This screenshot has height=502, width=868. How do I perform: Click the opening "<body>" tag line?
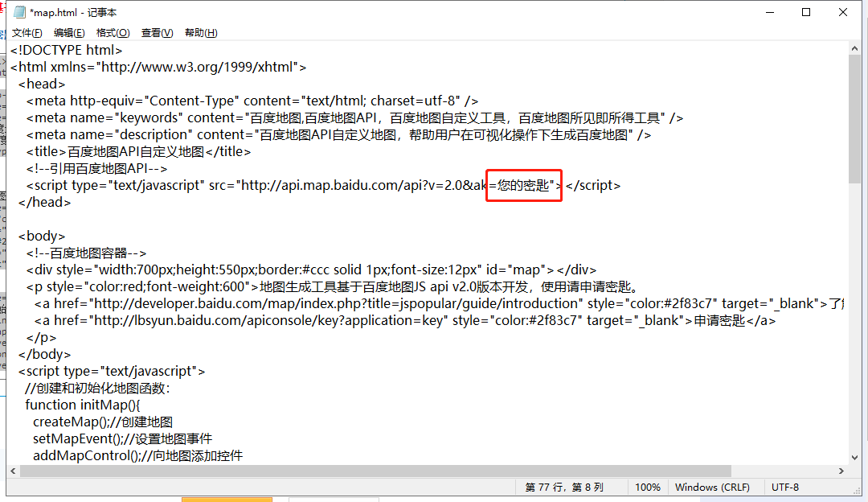(42, 236)
